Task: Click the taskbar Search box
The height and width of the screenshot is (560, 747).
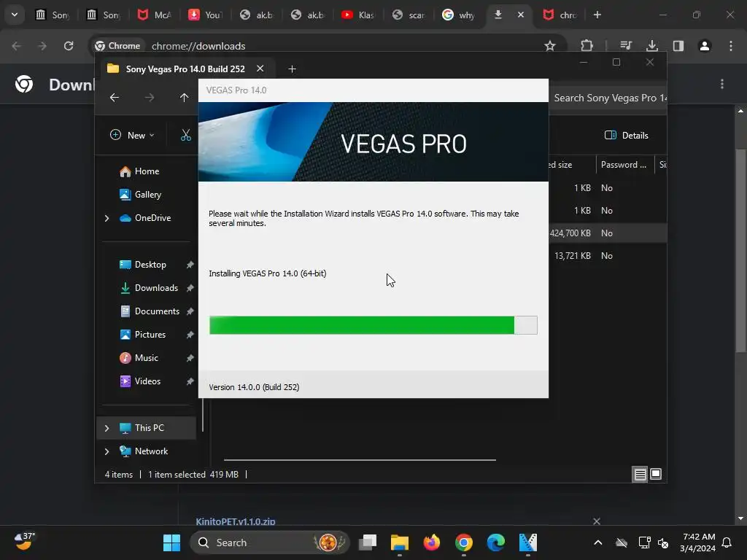Action: [270, 542]
